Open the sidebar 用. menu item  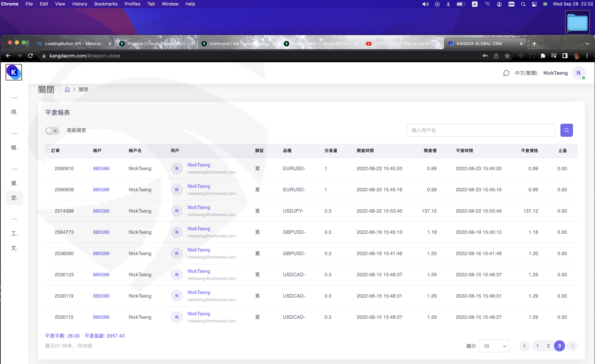click(x=14, y=112)
